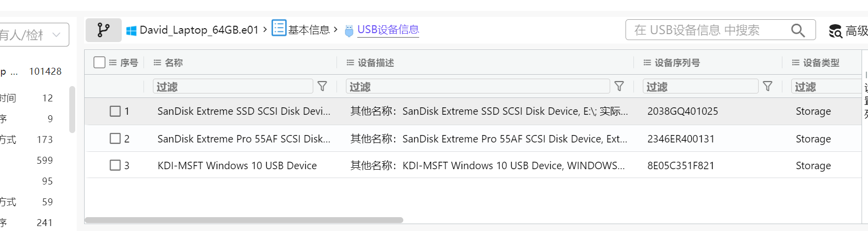Select the KDI-MSFT Windows 10 USB Device row
The height and width of the screenshot is (231, 868).
[237, 166]
